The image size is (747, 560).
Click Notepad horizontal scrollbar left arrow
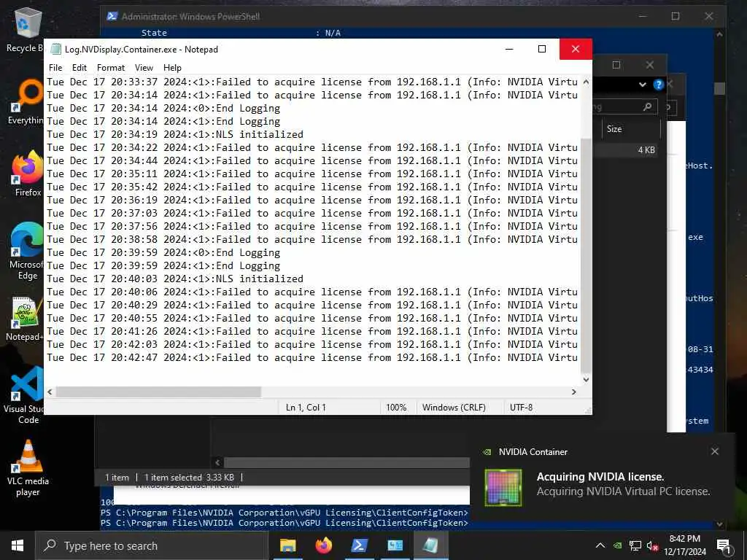50,392
